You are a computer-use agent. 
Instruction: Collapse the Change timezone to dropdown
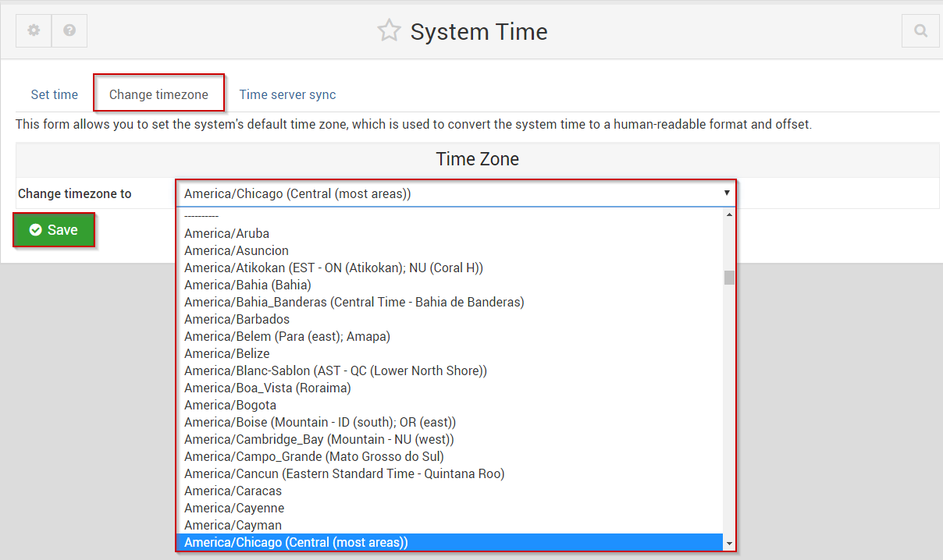(x=456, y=193)
